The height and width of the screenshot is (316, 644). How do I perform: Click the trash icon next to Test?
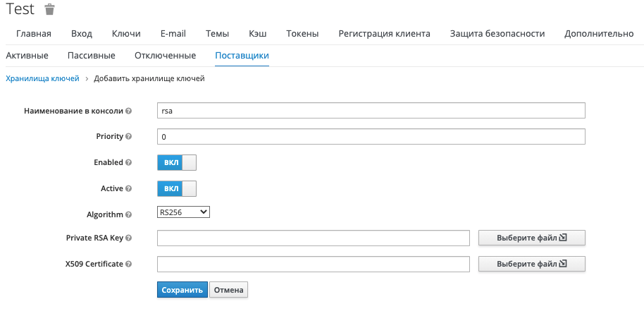point(49,9)
